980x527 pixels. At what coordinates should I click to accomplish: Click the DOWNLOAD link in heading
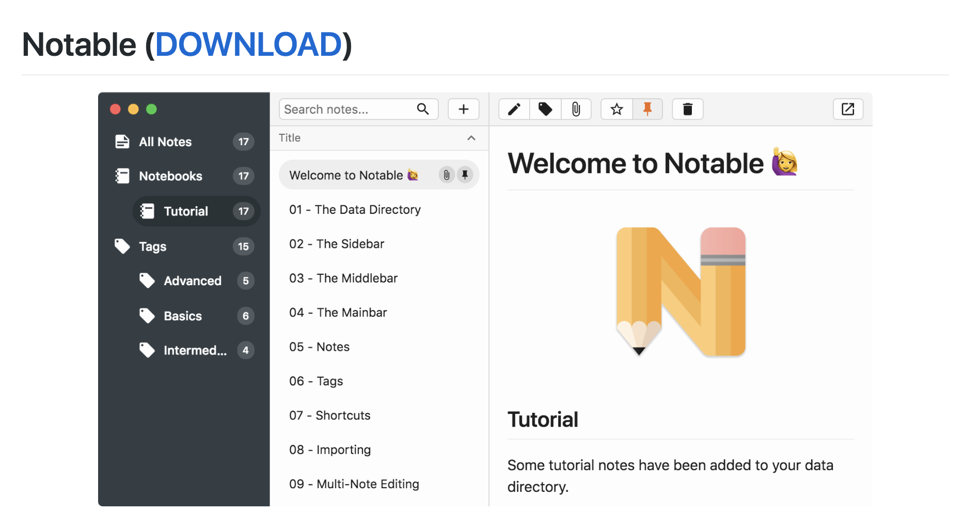coord(248,44)
